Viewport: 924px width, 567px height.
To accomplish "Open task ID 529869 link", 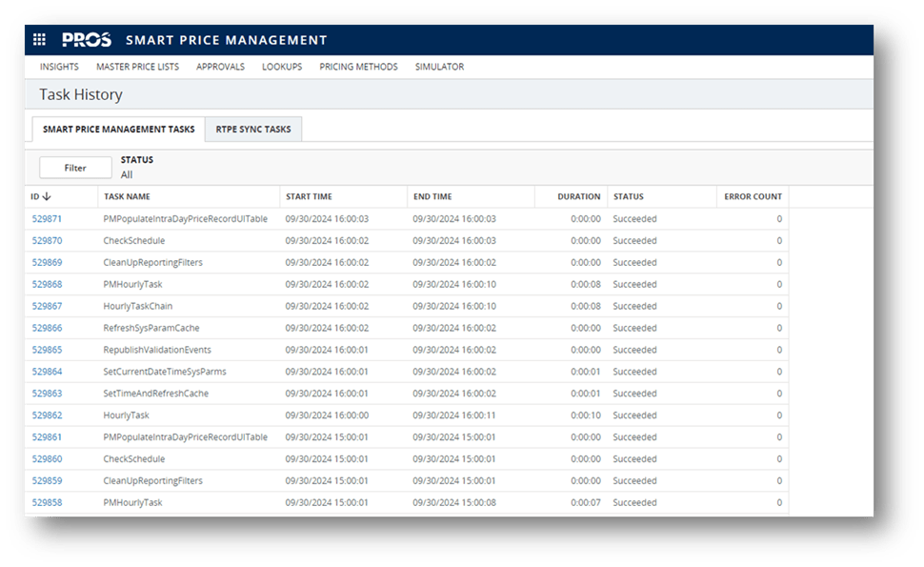I will point(47,262).
